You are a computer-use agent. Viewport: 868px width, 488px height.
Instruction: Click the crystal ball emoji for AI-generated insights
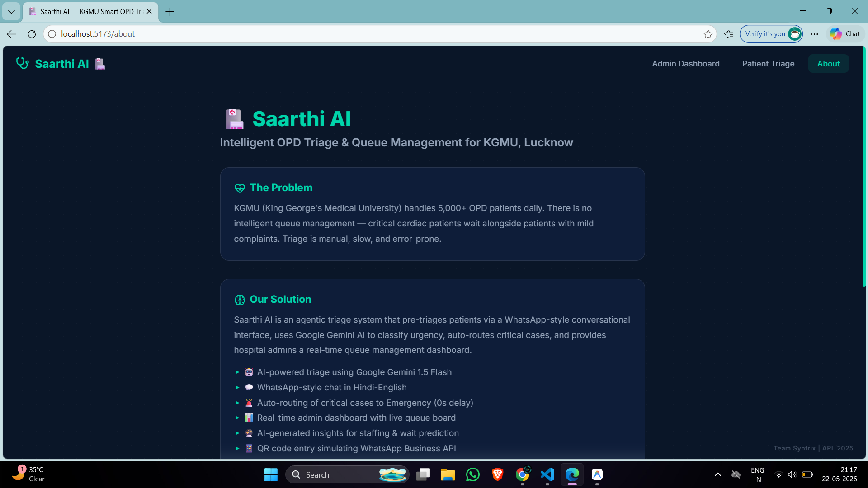click(x=249, y=433)
